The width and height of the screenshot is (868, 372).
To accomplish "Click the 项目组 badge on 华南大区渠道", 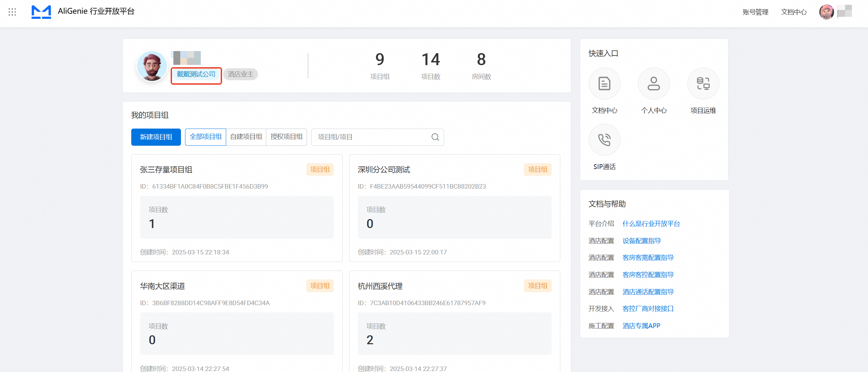I will pyautogui.click(x=320, y=286).
